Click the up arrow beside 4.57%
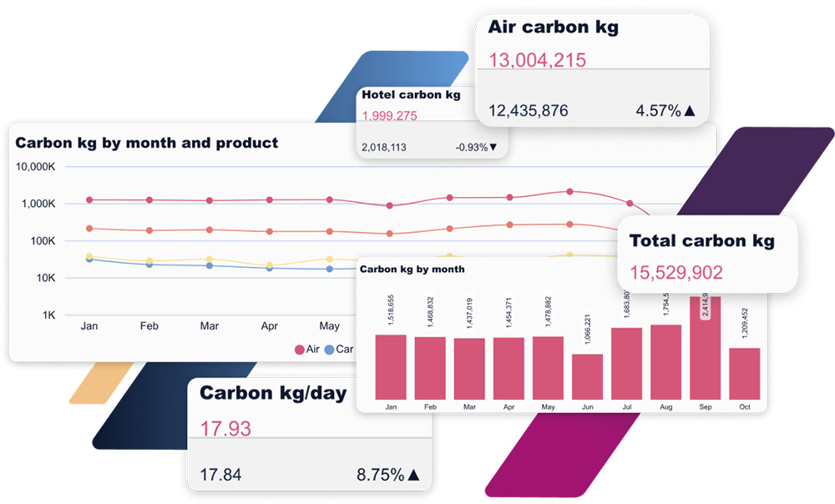 coord(690,110)
